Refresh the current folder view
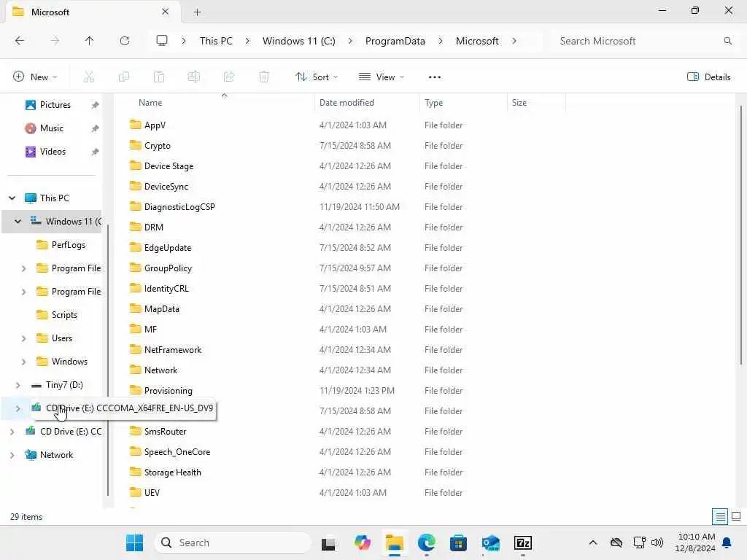747x560 pixels. coord(124,41)
